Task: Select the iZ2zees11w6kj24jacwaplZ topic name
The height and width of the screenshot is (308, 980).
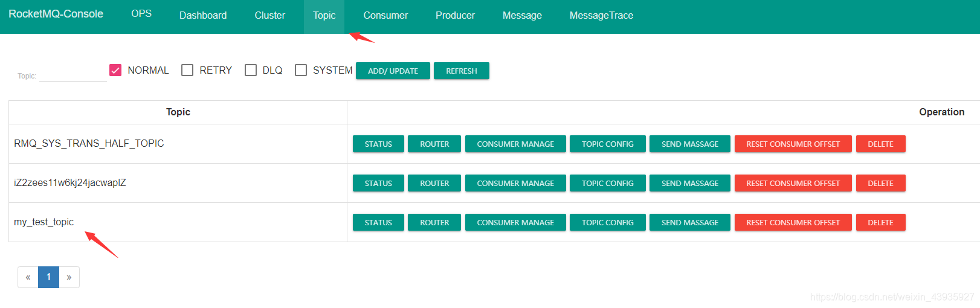Action: coord(70,182)
